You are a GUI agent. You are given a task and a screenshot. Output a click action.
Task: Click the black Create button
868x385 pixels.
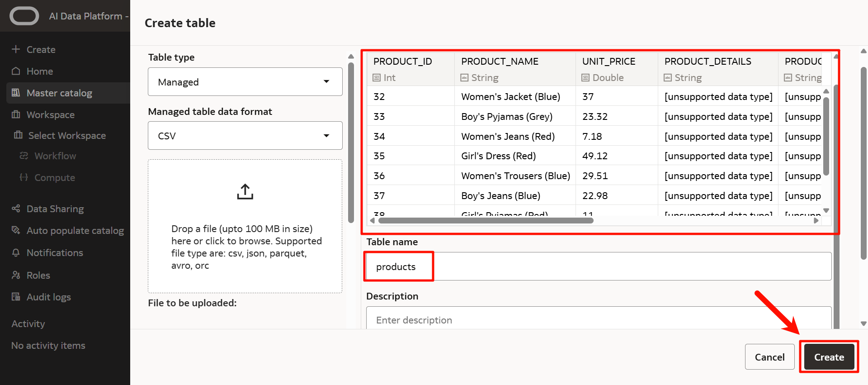(829, 357)
